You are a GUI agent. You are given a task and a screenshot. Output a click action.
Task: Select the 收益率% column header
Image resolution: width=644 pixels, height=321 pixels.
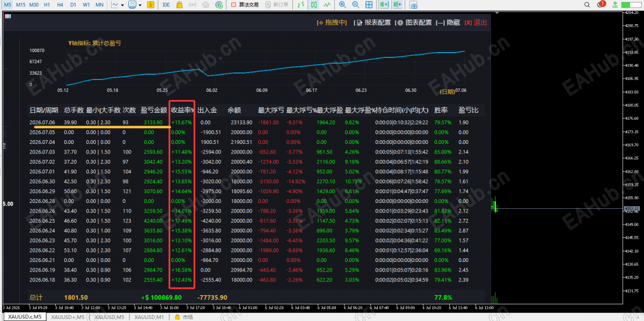pyautogui.click(x=182, y=110)
